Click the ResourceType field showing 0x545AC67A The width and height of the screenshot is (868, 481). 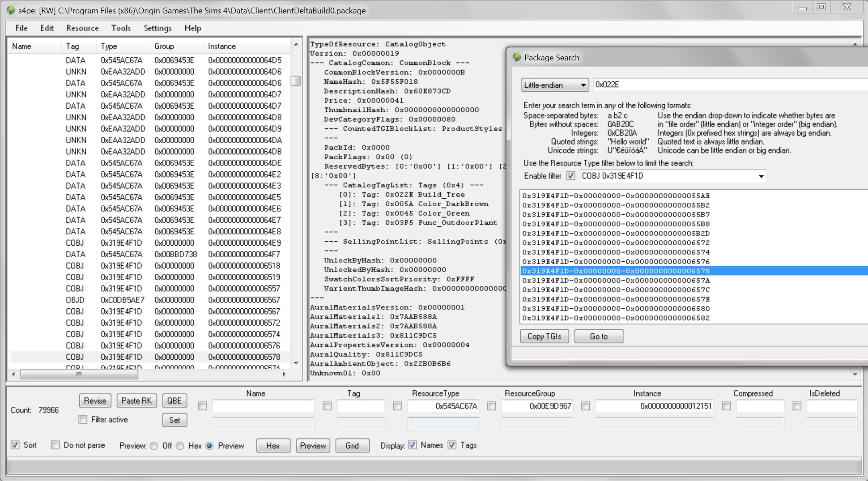click(443, 406)
